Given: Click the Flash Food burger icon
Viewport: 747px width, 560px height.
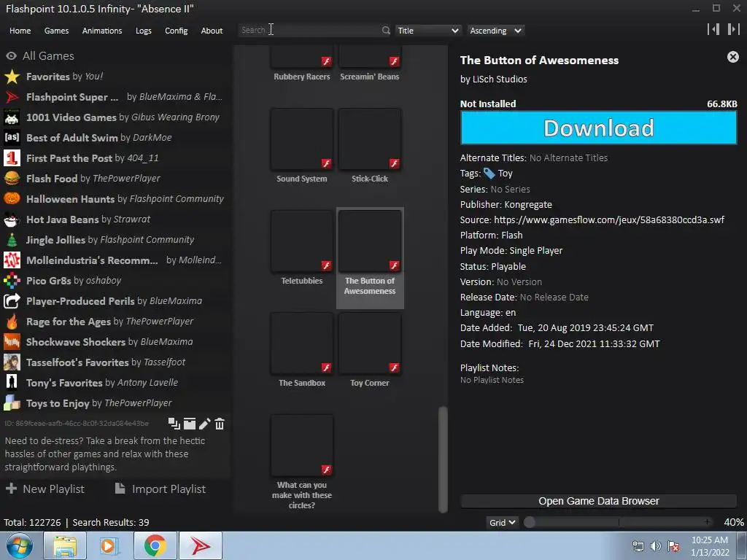Looking at the screenshot, I should (x=12, y=179).
